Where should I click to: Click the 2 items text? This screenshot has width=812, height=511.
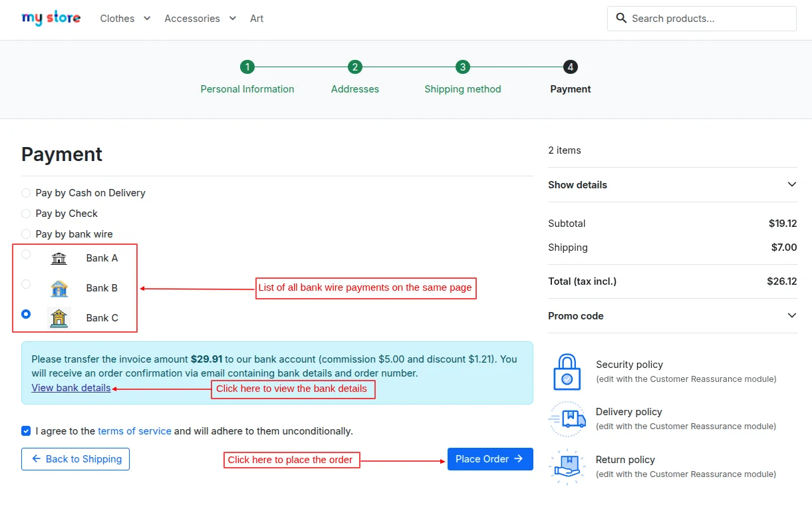(x=565, y=150)
